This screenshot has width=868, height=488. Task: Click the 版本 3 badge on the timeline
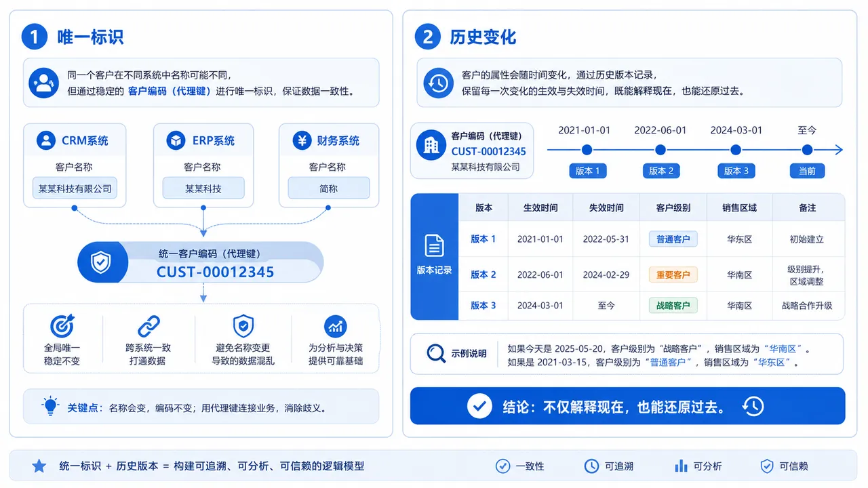(736, 171)
